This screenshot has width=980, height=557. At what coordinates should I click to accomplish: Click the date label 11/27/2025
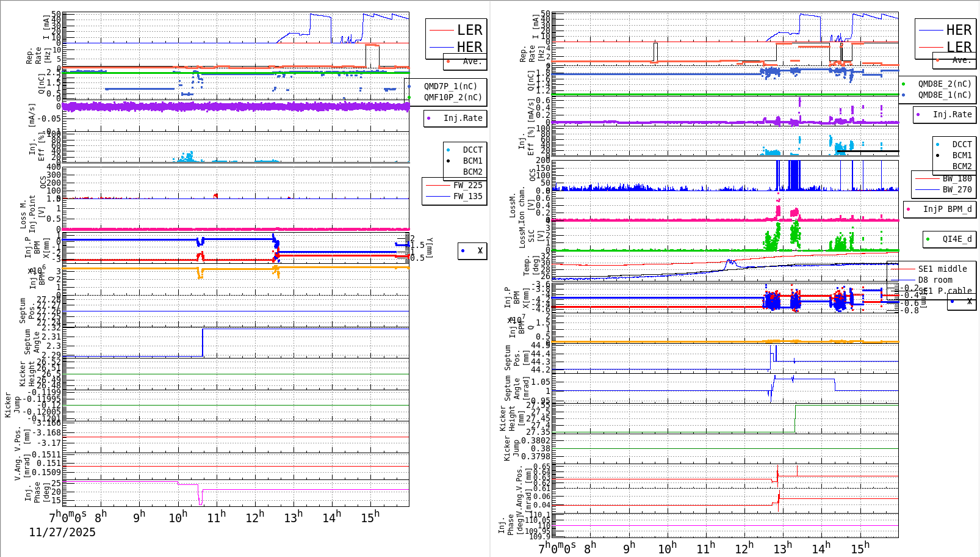click(62, 532)
